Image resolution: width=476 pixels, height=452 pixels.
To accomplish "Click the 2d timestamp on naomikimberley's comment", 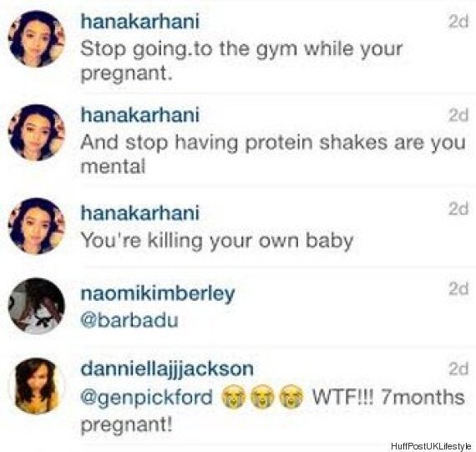I will point(458,288).
